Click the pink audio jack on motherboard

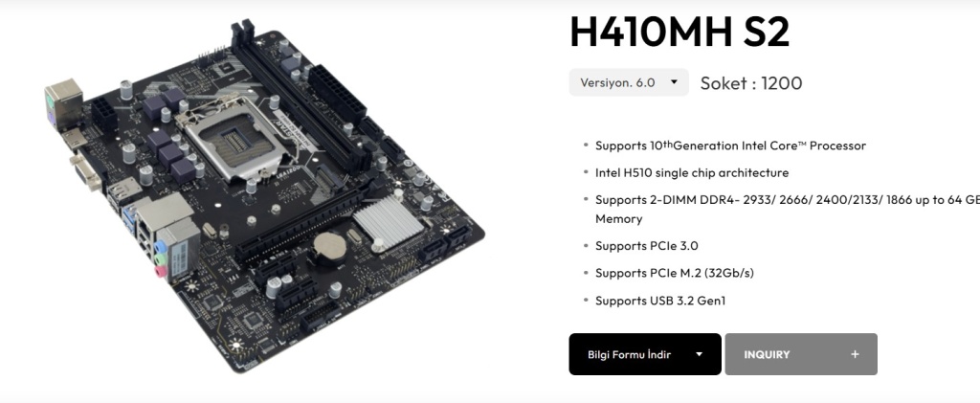162,271
